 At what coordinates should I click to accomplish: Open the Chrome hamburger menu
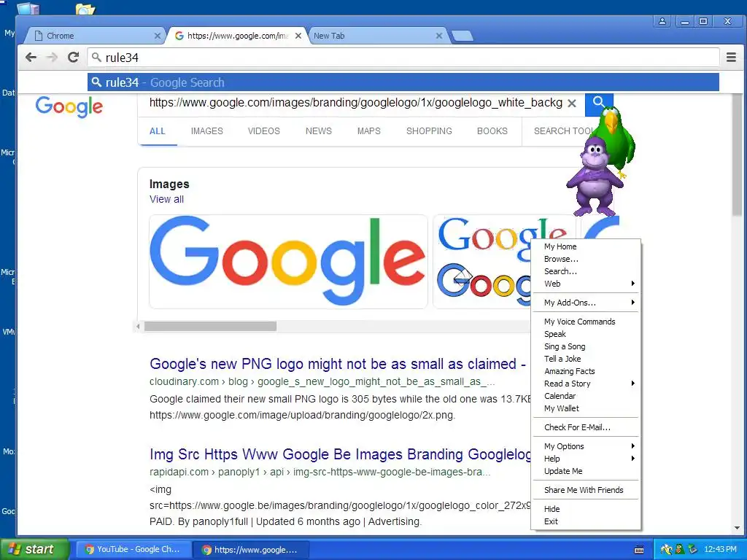pyautogui.click(x=731, y=58)
